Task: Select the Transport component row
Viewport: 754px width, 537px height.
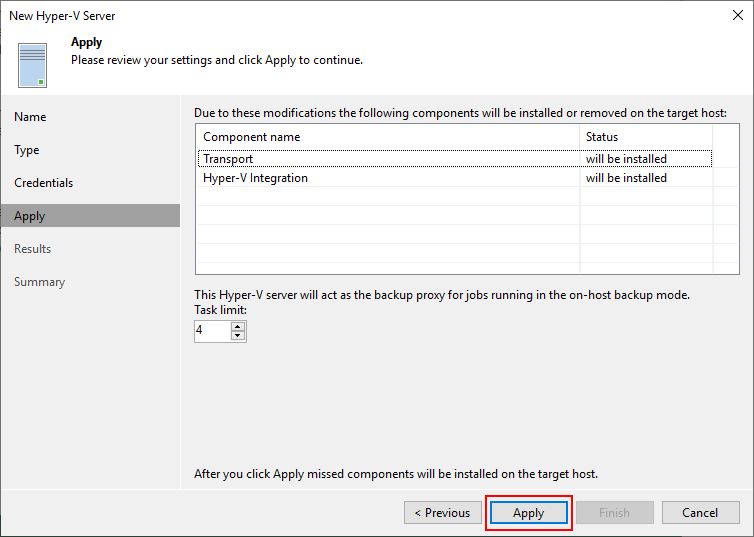Action: tap(454, 159)
